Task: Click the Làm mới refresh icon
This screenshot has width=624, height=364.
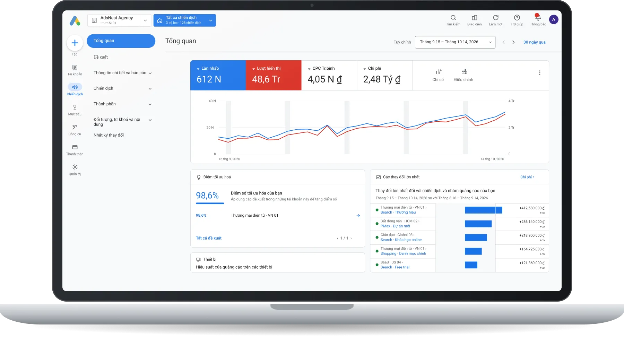Action: pos(496,18)
